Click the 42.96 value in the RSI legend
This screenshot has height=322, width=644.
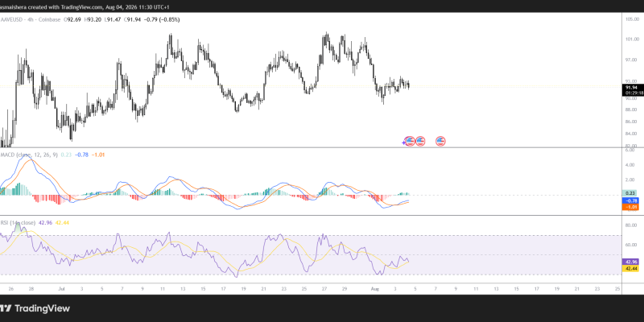(45, 223)
